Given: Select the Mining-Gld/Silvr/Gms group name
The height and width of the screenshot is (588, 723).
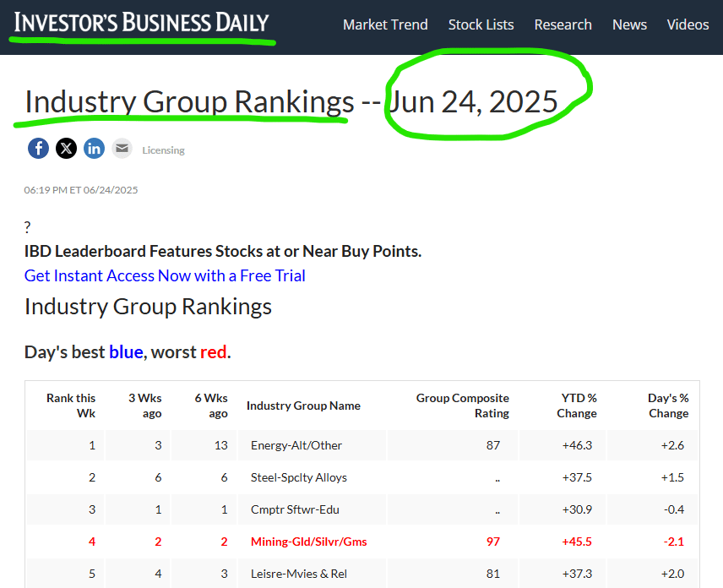Looking at the screenshot, I should click(x=309, y=542).
